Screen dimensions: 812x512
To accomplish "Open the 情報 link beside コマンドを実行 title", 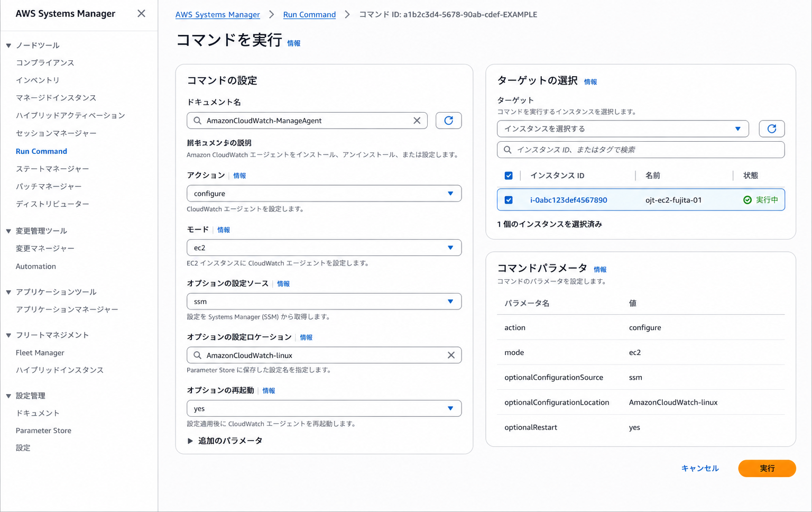I will click(294, 43).
